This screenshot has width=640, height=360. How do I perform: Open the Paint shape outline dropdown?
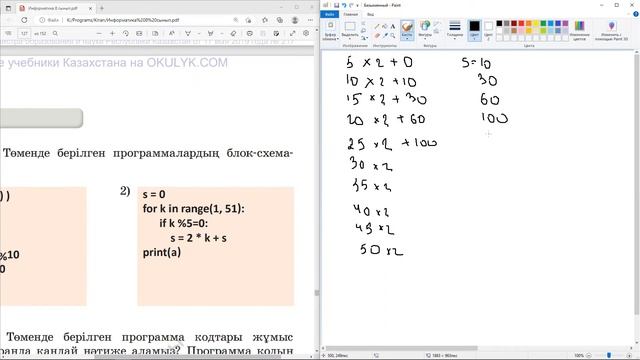[x=438, y=24]
